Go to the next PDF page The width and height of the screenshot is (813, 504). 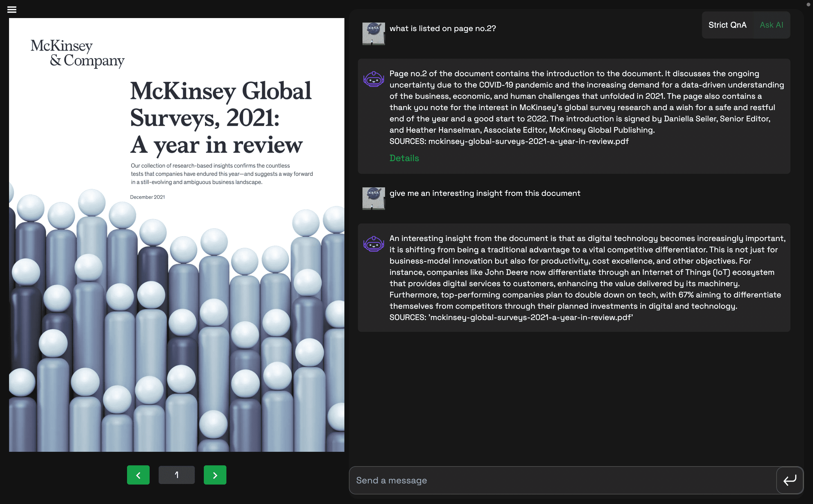point(215,475)
